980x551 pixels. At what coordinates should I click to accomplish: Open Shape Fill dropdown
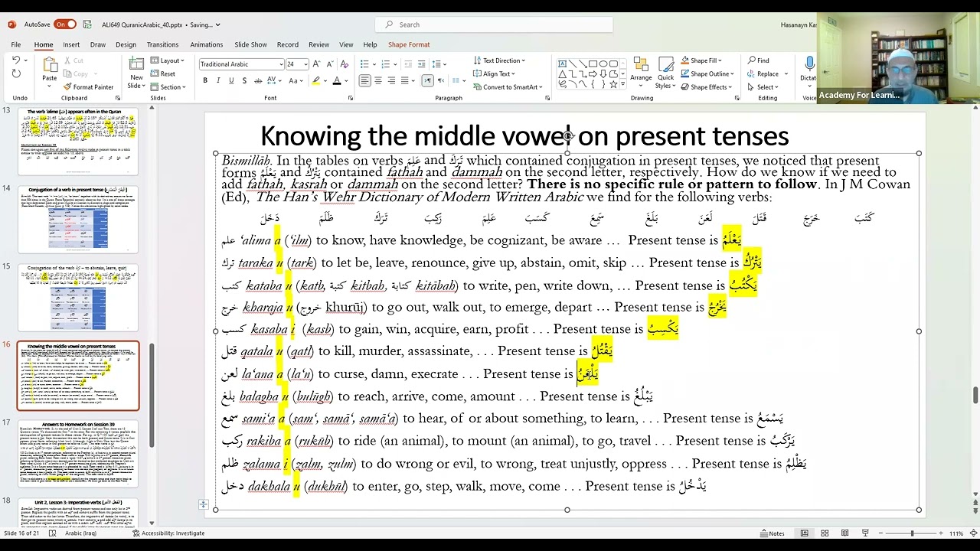(x=701, y=60)
